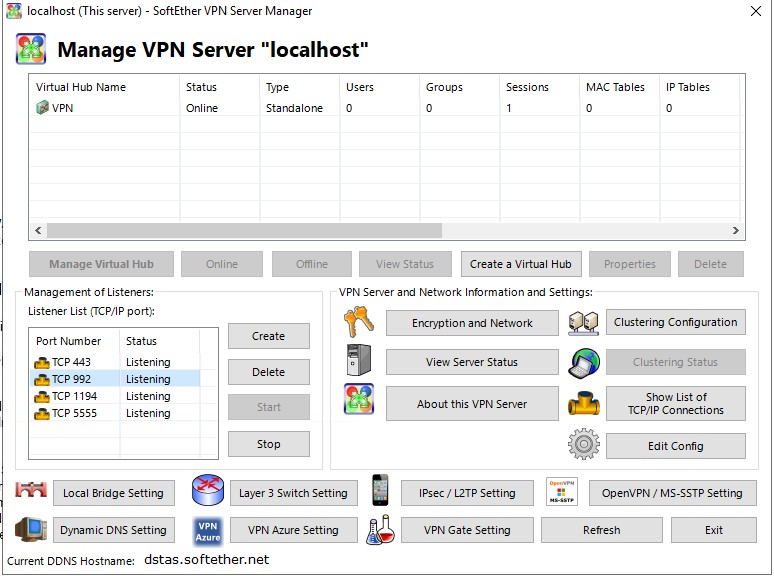774x576 pixels.
Task: Hit the Refresh button
Action: [601, 530]
